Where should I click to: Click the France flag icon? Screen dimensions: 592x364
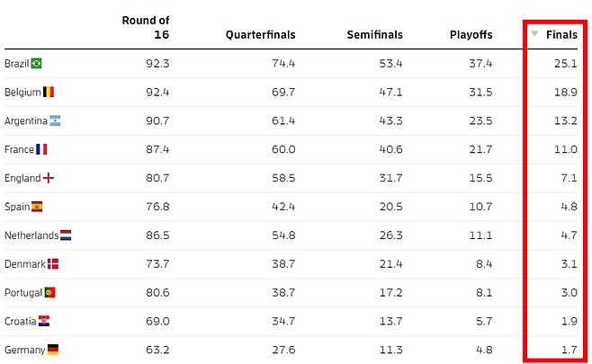42,149
